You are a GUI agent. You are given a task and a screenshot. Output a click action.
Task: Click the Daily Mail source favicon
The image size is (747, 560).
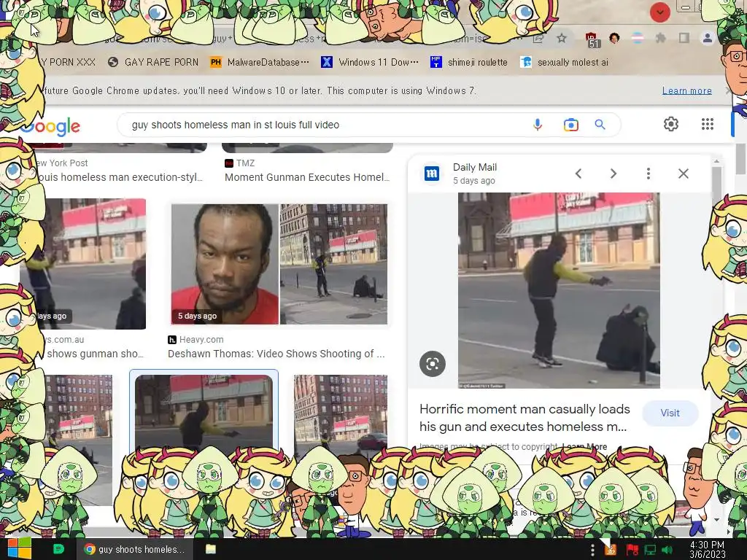pyautogui.click(x=432, y=174)
